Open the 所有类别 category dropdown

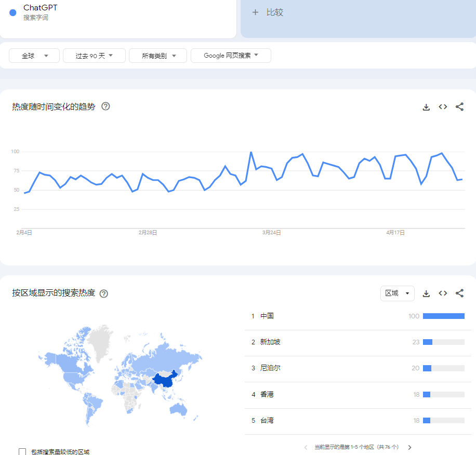point(158,56)
